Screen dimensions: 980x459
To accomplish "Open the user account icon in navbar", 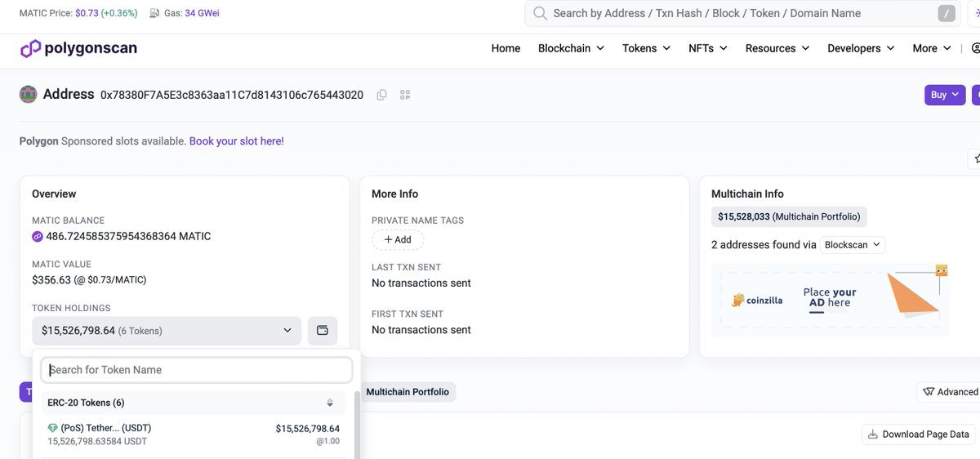I will pyautogui.click(x=975, y=48).
